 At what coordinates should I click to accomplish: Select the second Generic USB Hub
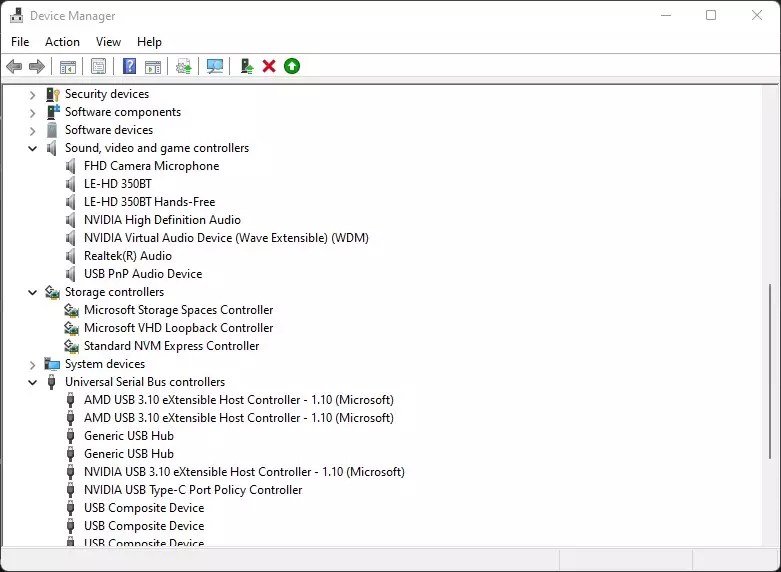pos(129,454)
